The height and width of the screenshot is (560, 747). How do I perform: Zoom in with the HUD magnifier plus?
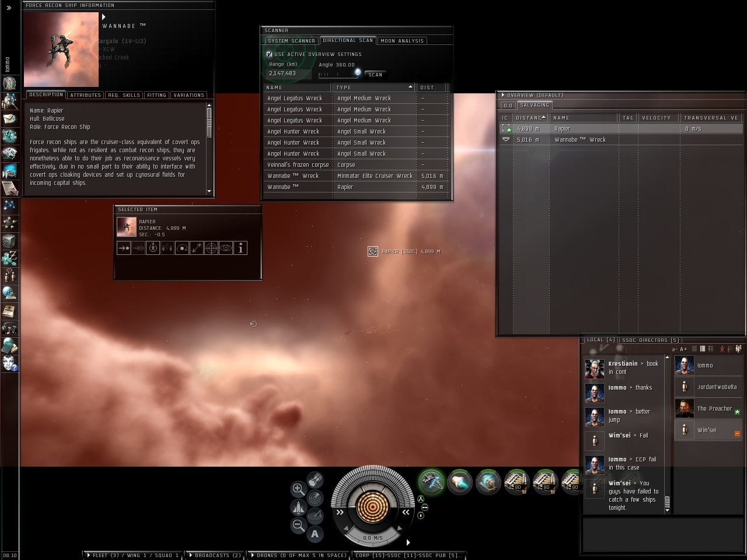[298, 489]
